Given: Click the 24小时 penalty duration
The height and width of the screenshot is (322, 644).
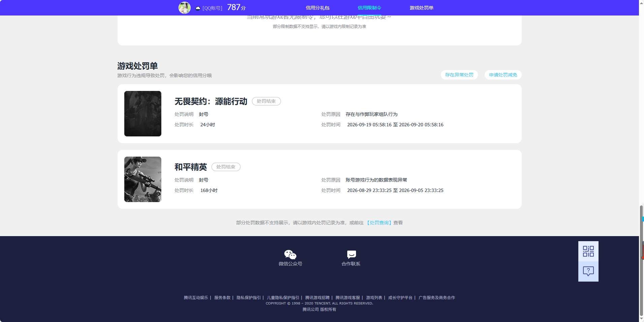Looking at the screenshot, I should pyautogui.click(x=207, y=125).
